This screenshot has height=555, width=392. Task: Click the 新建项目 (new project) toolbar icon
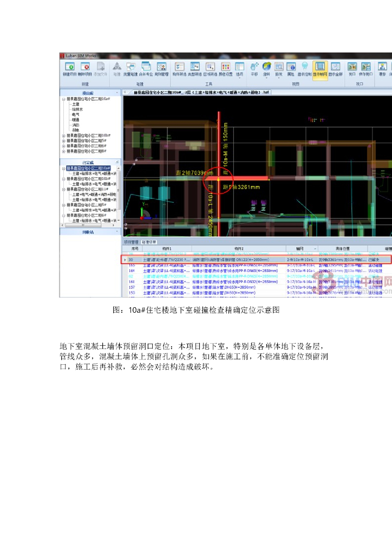point(70,69)
